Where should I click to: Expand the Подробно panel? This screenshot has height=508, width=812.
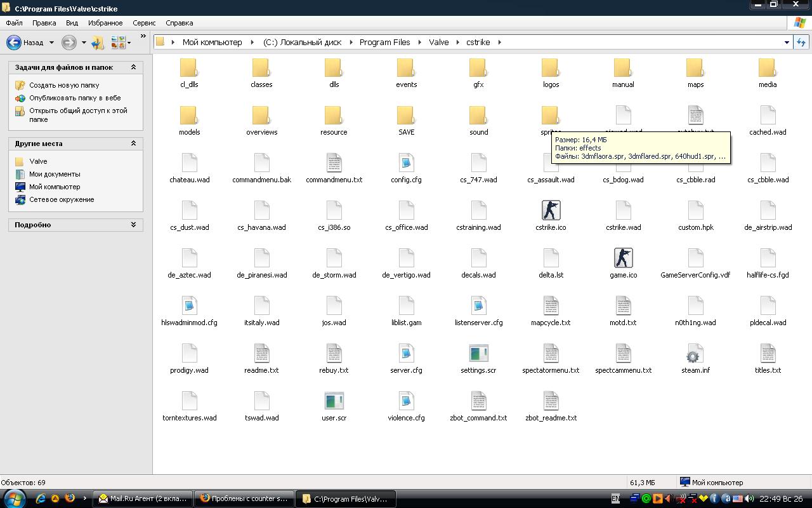point(133,225)
